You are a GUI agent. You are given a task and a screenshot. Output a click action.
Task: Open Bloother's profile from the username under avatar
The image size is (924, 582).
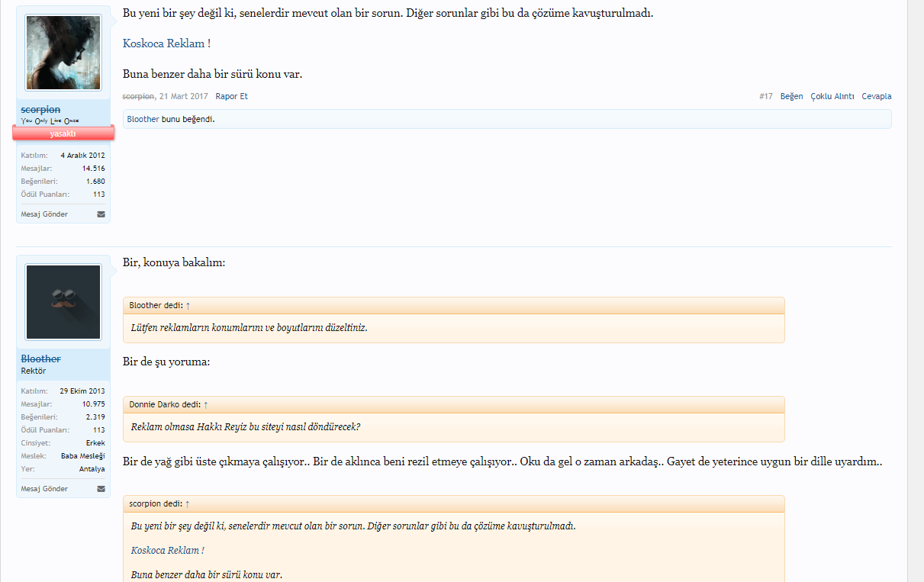click(41, 359)
